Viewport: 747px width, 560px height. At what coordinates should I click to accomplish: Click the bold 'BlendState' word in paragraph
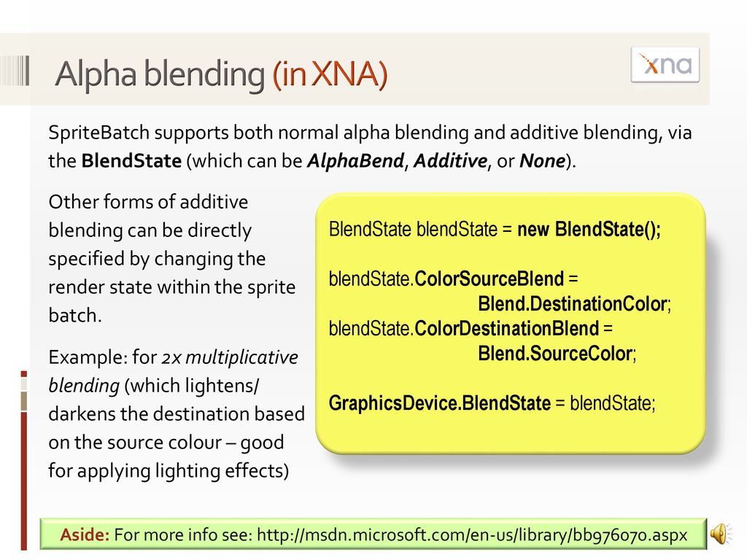(x=131, y=161)
